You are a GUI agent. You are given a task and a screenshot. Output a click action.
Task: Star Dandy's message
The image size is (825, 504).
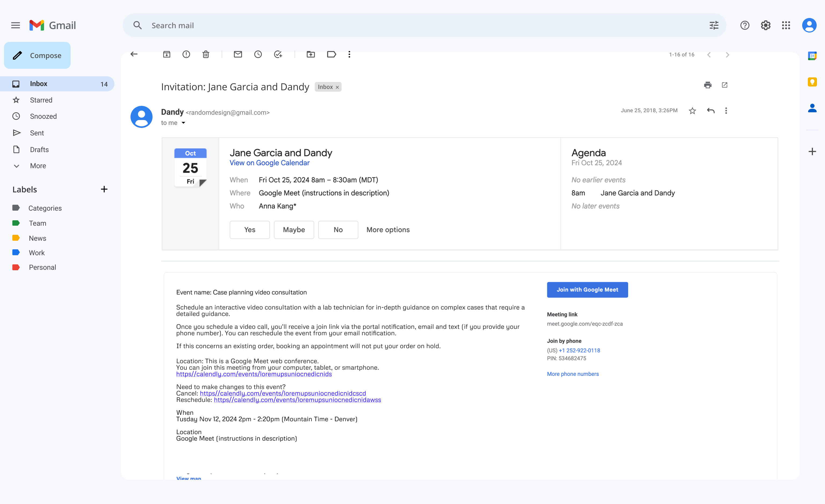pyautogui.click(x=692, y=110)
